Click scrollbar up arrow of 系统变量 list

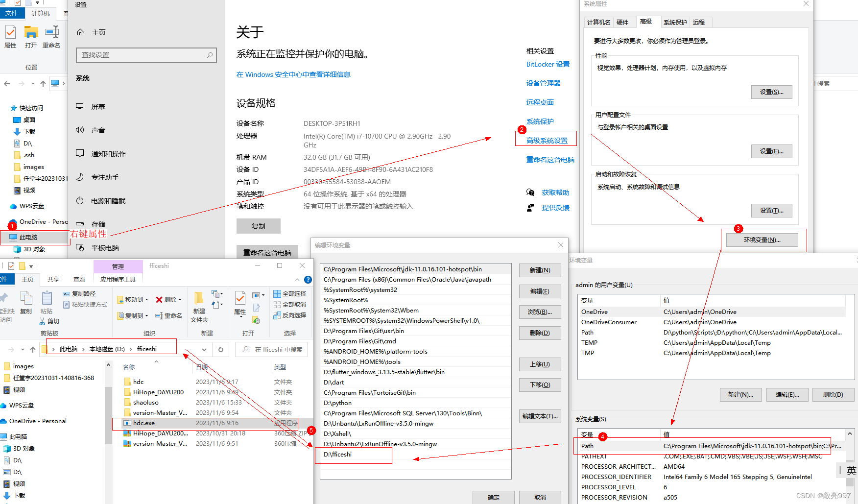pos(850,434)
